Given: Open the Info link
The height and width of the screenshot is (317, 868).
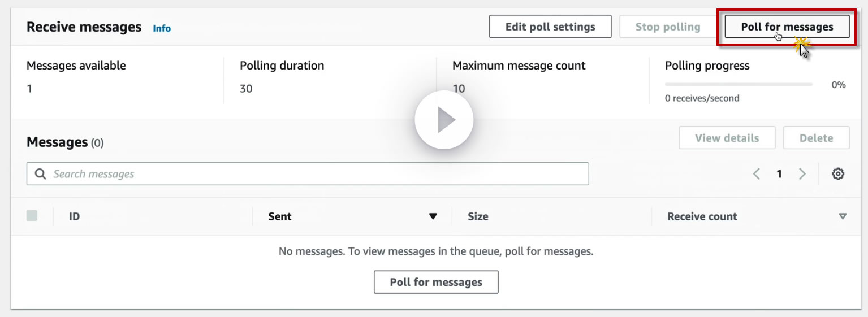Looking at the screenshot, I should pos(162,28).
